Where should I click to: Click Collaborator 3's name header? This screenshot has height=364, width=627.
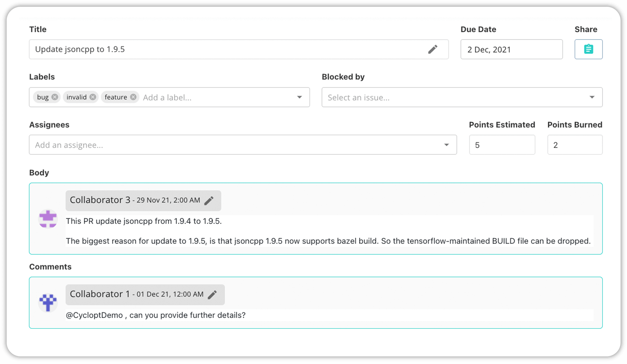click(100, 200)
